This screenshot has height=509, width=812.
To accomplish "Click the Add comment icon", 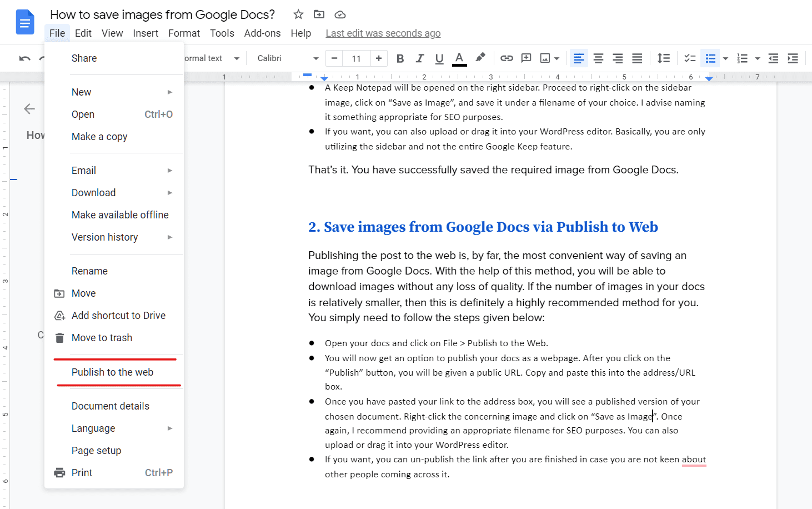I will pos(525,58).
